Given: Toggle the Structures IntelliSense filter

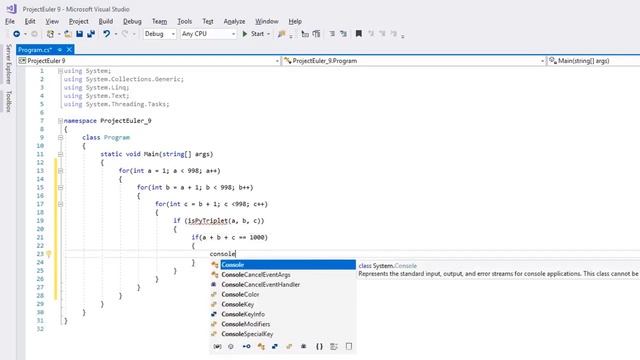Looking at the screenshot, I should click(275, 346).
